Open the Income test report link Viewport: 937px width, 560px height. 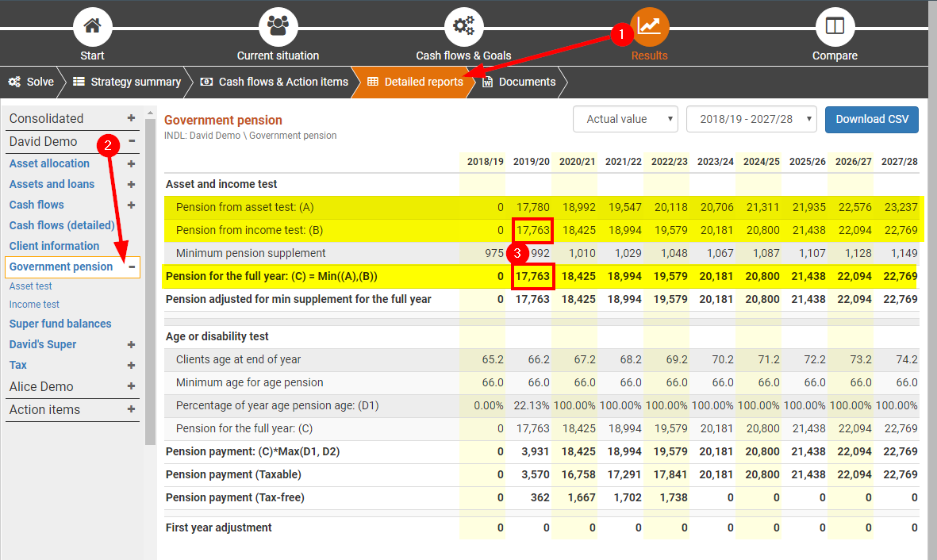[x=34, y=305]
